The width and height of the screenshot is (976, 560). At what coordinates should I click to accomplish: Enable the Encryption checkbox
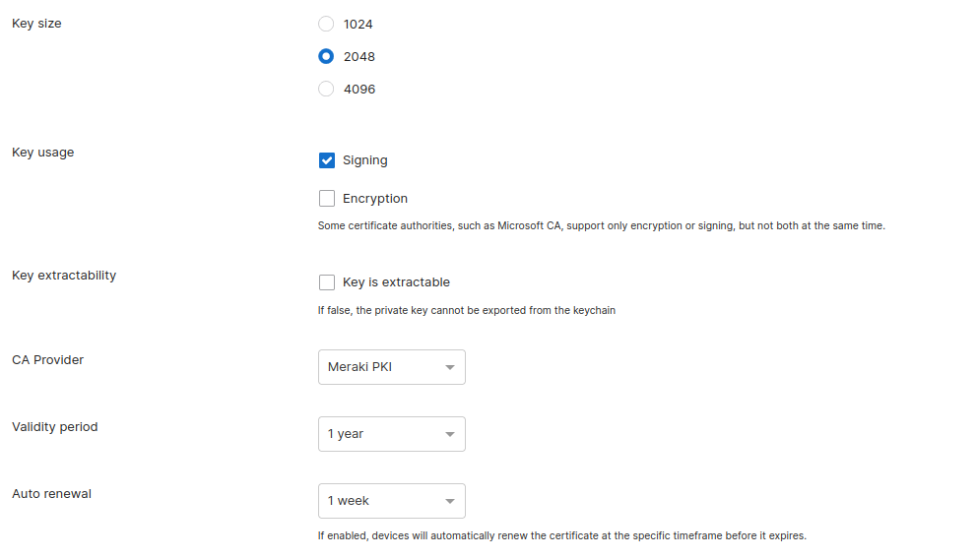327,199
